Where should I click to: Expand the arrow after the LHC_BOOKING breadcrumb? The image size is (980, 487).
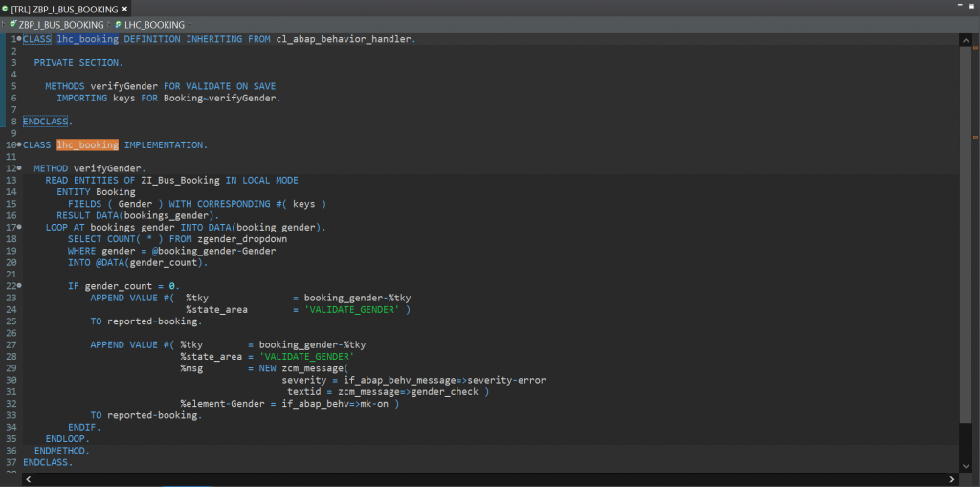[189, 24]
